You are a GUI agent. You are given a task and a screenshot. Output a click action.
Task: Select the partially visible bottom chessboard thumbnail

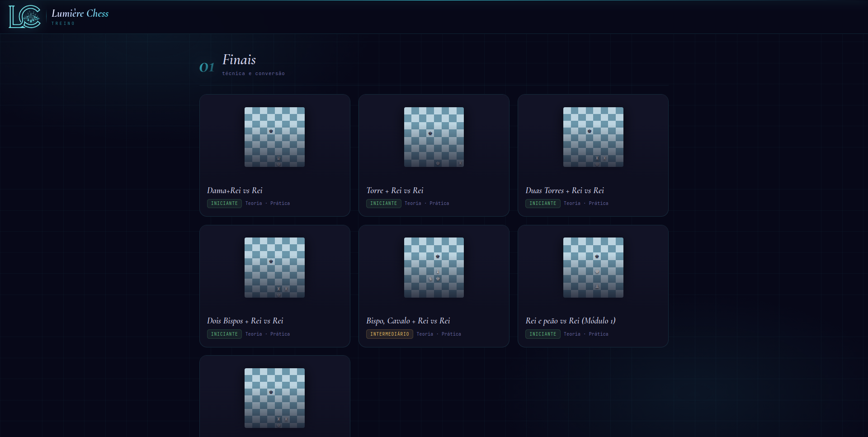pos(274,398)
